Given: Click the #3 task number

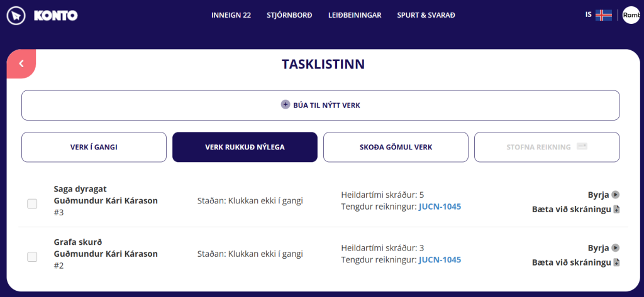Looking at the screenshot, I should pos(58,212).
